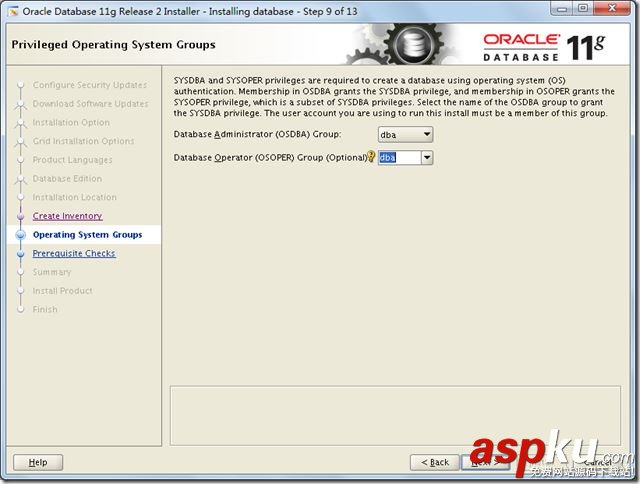Open the OSDBA group dropdown
The height and width of the screenshot is (484, 640).
[x=405, y=134]
